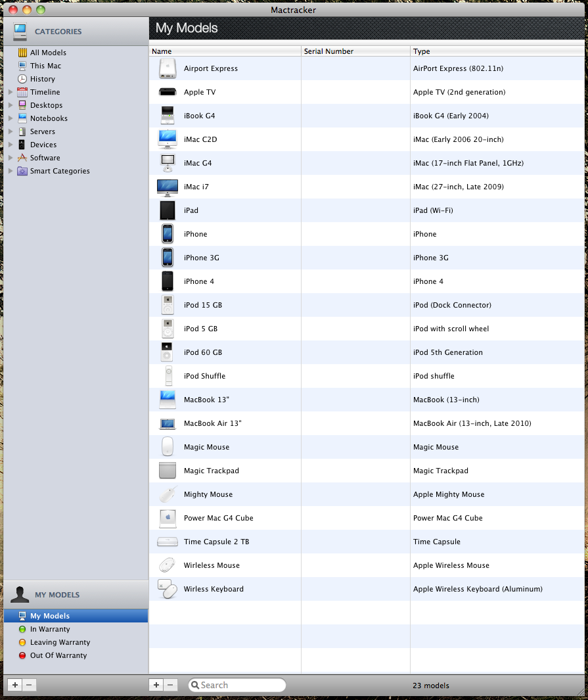Click the Search field
588x700 pixels.
point(237,685)
